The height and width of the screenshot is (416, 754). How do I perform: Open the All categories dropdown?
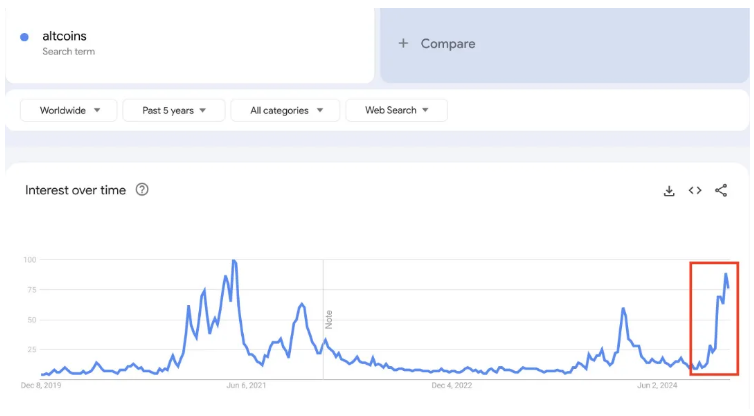click(285, 110)
